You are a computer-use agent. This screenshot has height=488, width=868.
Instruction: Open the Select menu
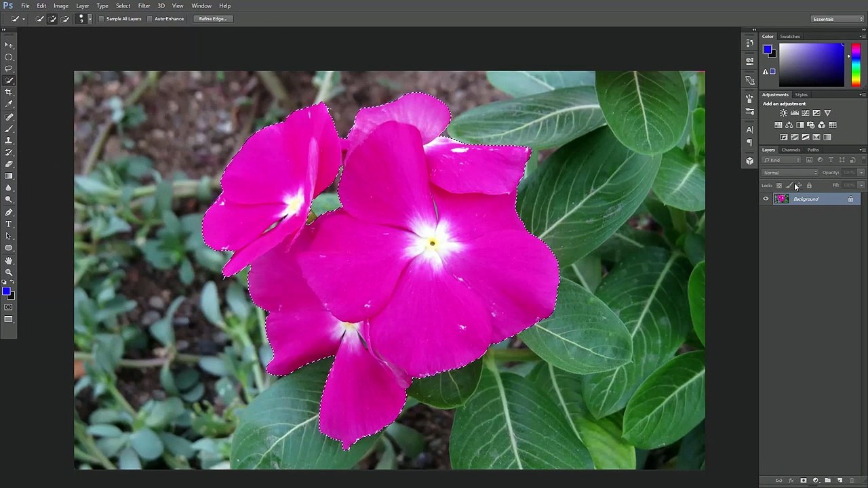coord(123,6)
